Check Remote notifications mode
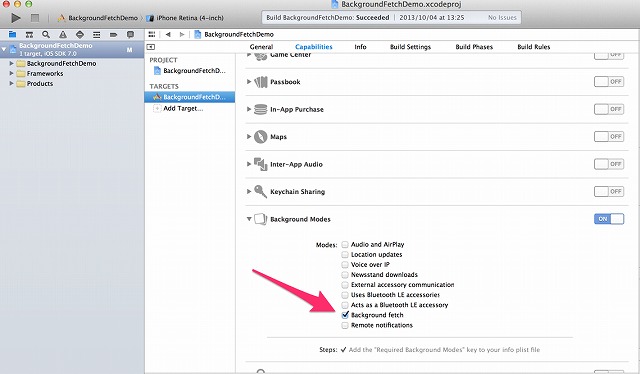 [x=345, y=325]
